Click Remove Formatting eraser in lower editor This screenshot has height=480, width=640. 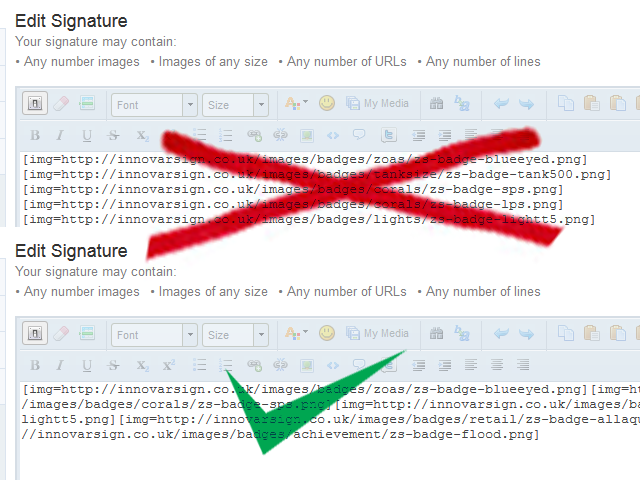point(60,335)
